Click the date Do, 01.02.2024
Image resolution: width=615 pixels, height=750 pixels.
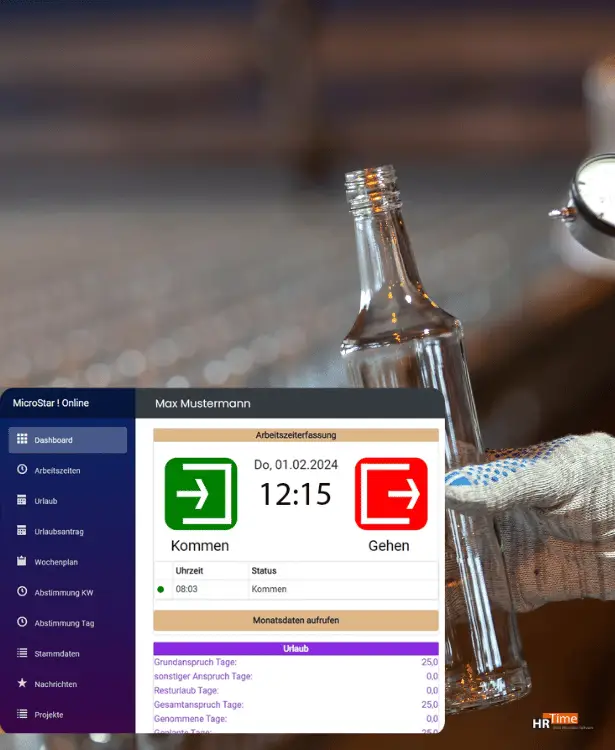[296, 464]
